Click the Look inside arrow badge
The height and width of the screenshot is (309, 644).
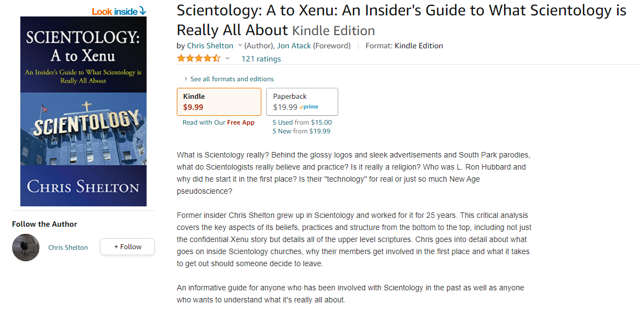click(x=142, y=11)
